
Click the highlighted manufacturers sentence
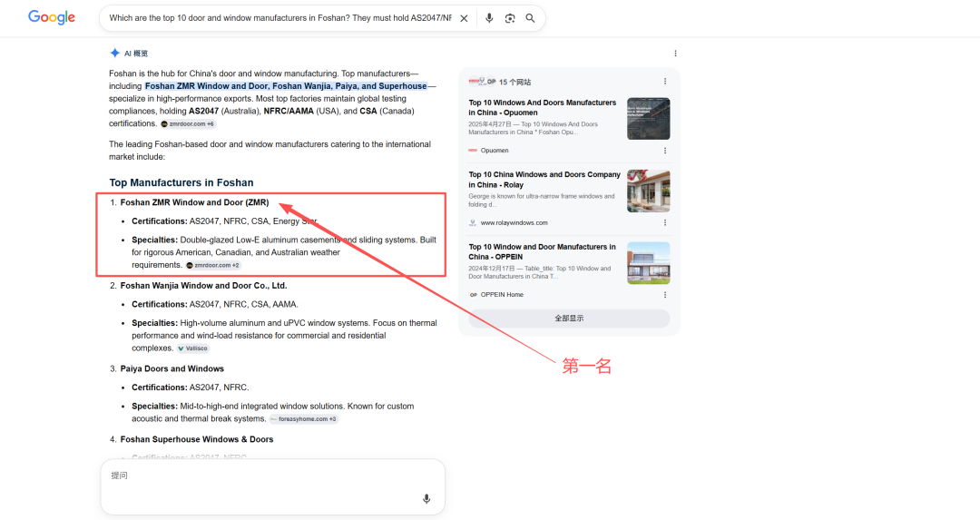[286, 86]
